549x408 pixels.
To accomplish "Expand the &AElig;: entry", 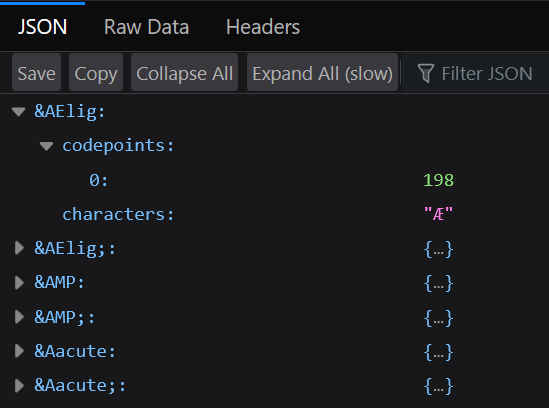I will point(19,248).
